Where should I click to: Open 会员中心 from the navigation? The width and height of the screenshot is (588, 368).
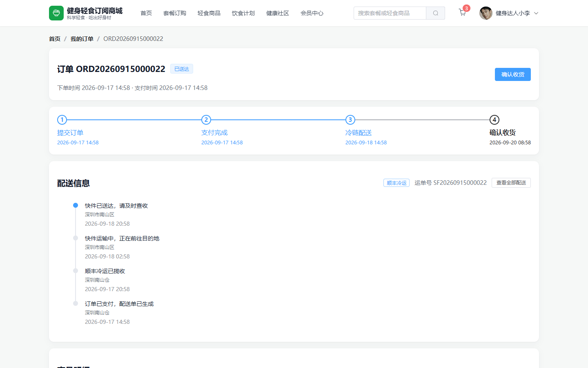[x=312, y=13]
